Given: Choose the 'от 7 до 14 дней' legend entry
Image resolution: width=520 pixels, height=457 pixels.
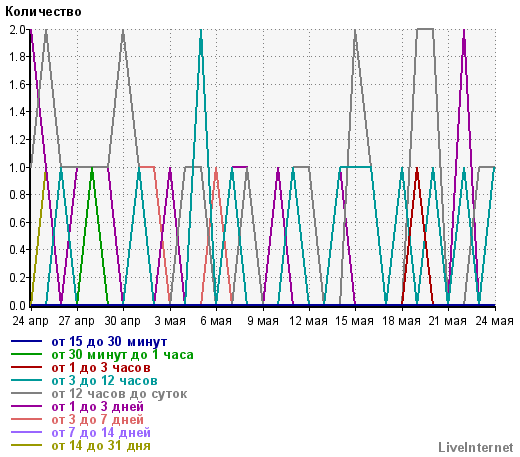Looking at the screenshot, I should (101, 433).
